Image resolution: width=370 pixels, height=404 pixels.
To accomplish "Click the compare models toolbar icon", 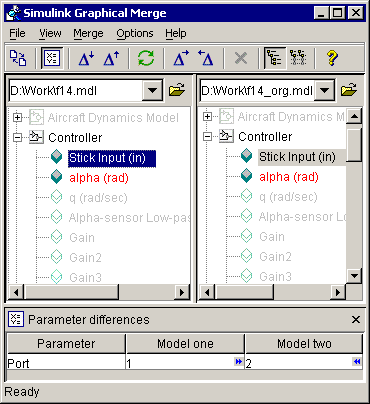I will point(18,58).
